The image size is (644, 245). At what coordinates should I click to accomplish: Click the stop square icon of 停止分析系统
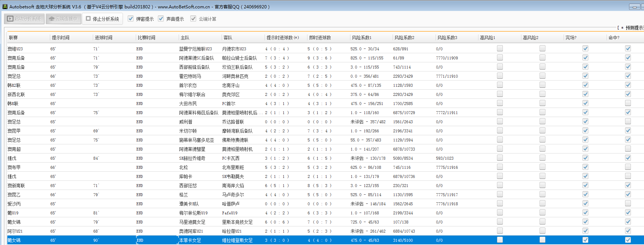point(88,19)
